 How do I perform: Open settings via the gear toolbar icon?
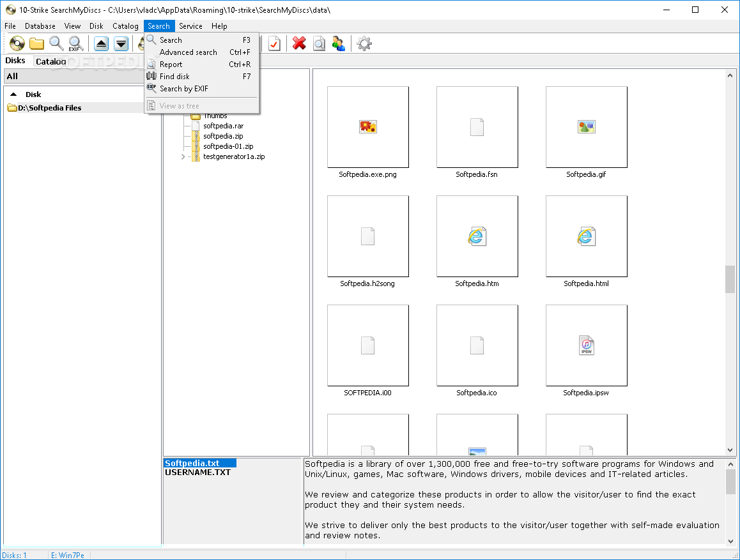click(x=364, y=44)
